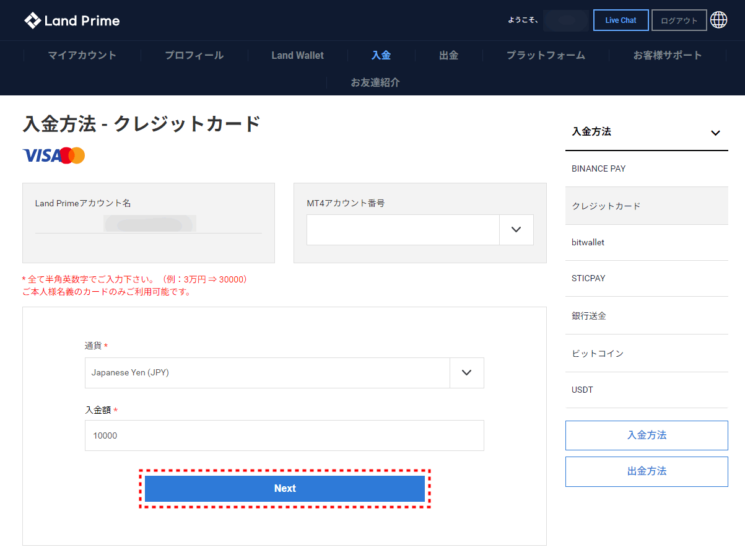Open the globe language selector
This screenshot has height=560, width=745.
[x=718, y=20]
